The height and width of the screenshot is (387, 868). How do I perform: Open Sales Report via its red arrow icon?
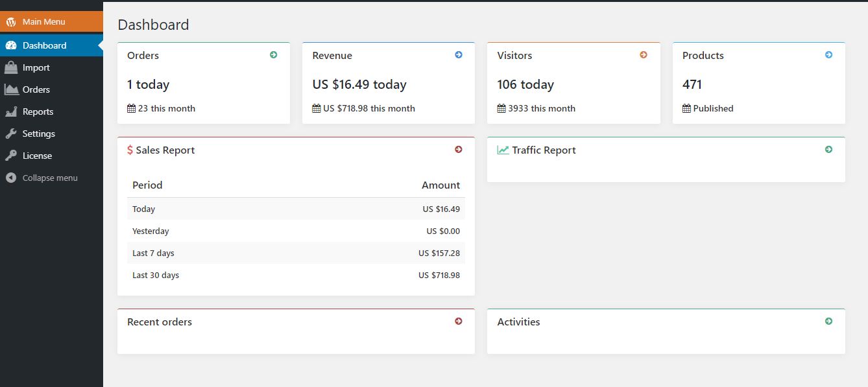459,150
